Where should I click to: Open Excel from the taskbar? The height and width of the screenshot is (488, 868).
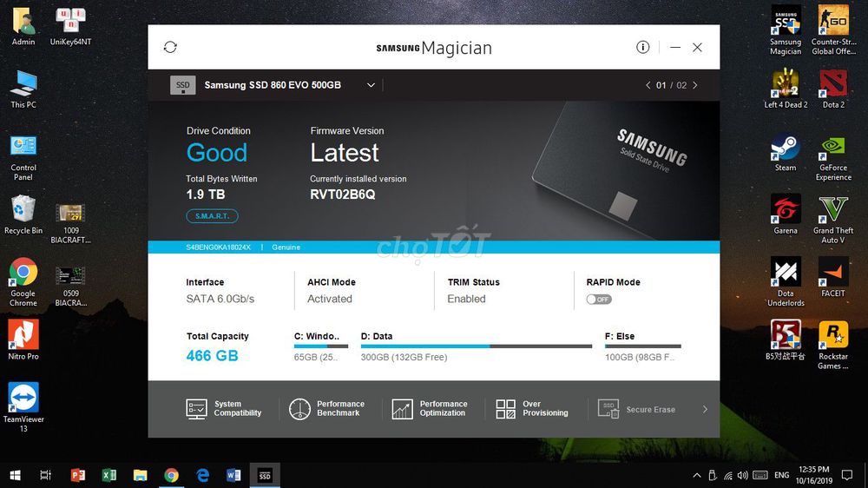[x=108, y=475]
